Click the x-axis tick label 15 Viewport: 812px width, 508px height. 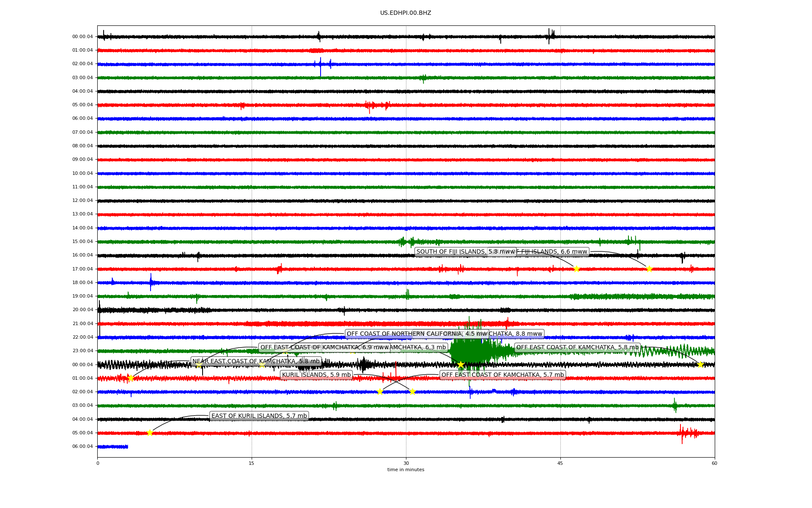[252, 463]
